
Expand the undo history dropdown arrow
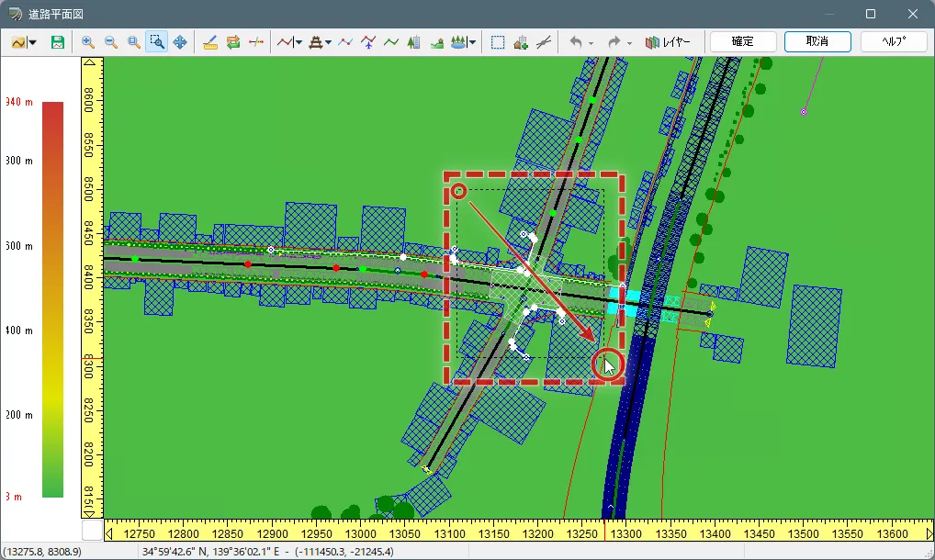coord(591,43)
